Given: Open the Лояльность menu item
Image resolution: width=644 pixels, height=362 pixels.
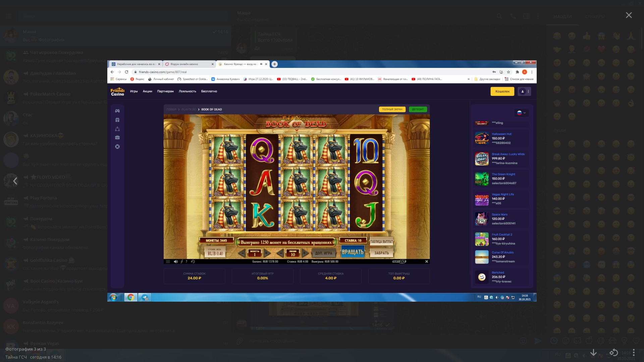Looking at the screenshot, I should 187,91.
